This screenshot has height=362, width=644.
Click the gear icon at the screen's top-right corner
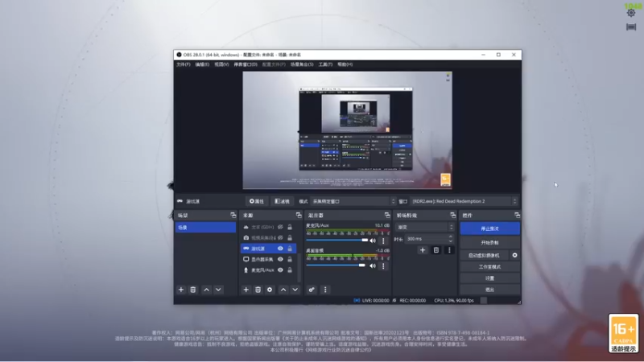point(631,13)
